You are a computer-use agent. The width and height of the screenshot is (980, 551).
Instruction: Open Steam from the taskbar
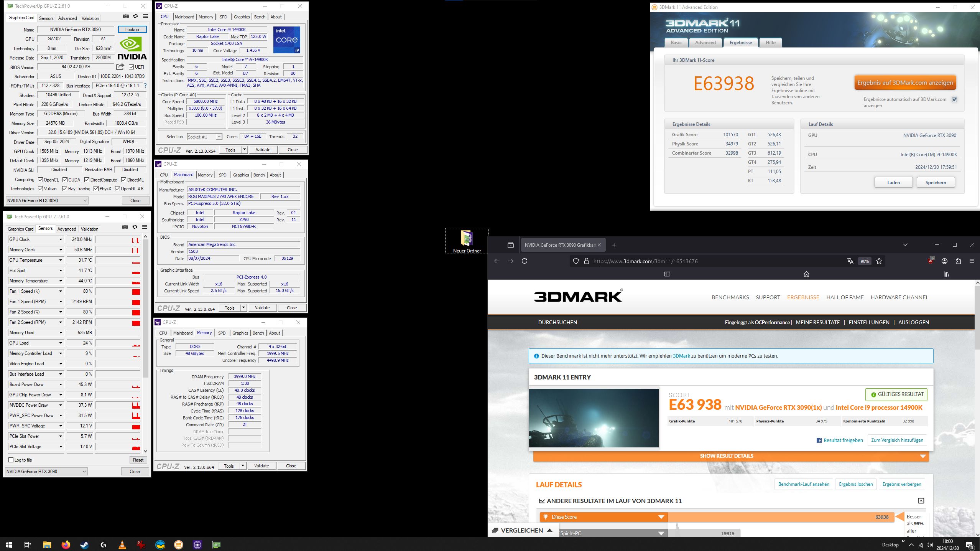pyautogui.click(x=84, y=544)
